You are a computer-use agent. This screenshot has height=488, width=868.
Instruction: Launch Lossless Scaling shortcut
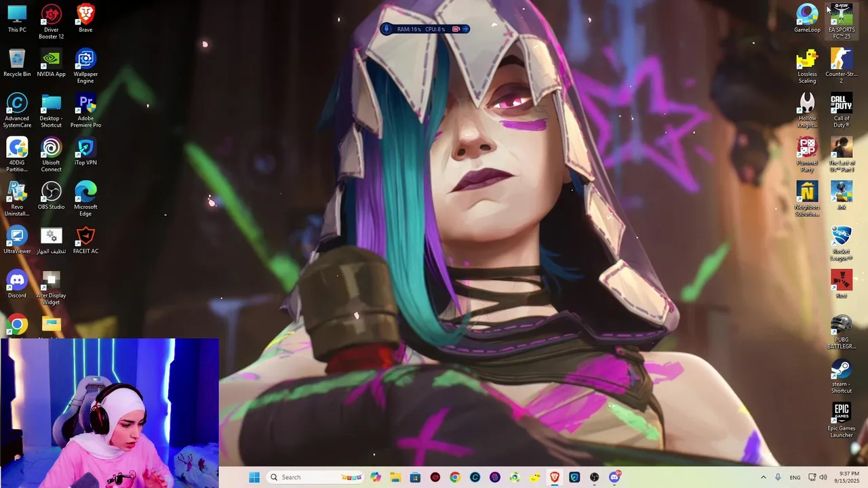(x=807, y=66)
